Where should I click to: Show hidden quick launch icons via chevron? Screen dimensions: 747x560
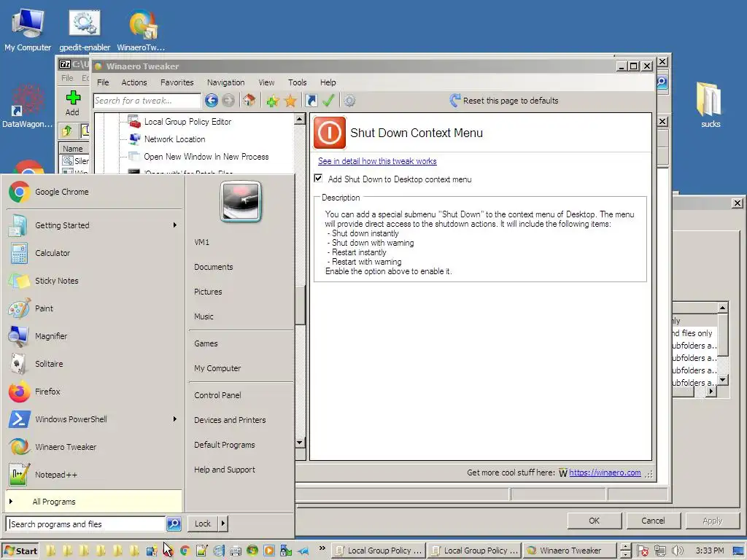[322, 548]
